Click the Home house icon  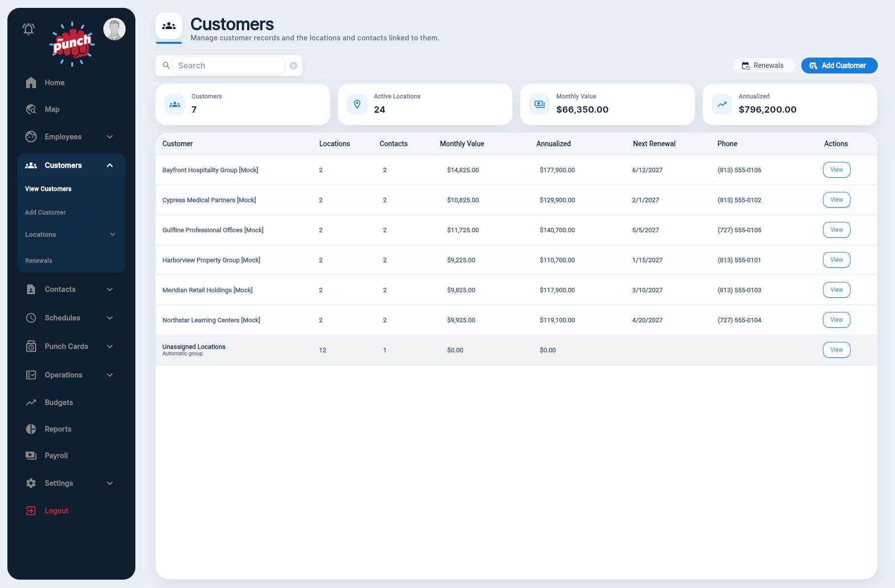pos(31,83)
